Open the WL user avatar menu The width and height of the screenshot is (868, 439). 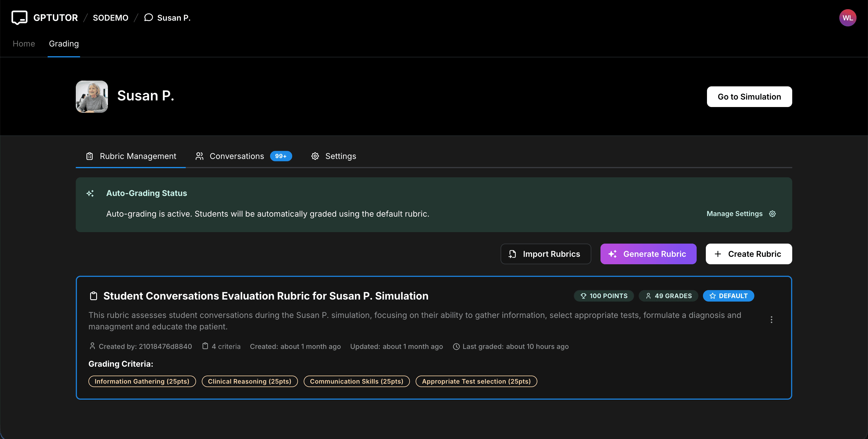click(x=847, y=18)
